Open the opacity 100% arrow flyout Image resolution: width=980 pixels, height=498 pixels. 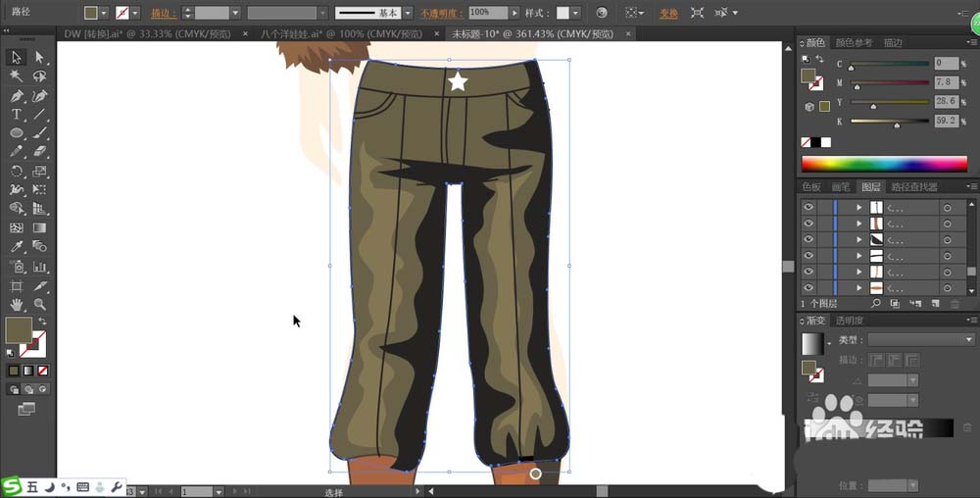tap(514, 13)
